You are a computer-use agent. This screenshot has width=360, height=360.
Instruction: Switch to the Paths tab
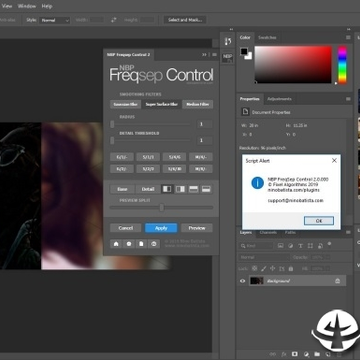[x=290, y=232]
